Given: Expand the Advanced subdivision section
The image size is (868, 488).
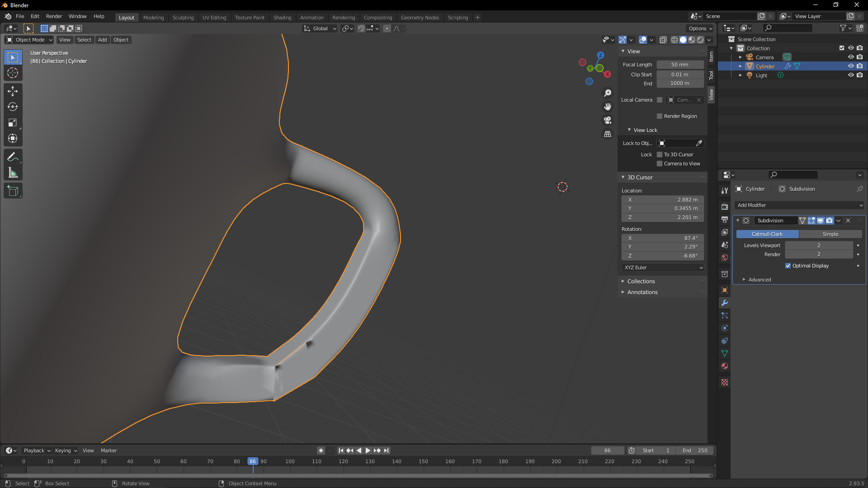Looking at the screenshot, I should point(759,280).
